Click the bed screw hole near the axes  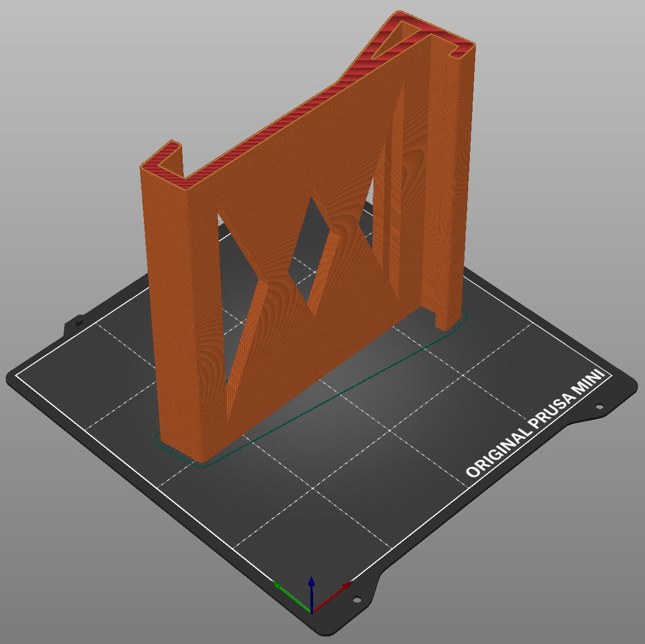tap(356, 599)
